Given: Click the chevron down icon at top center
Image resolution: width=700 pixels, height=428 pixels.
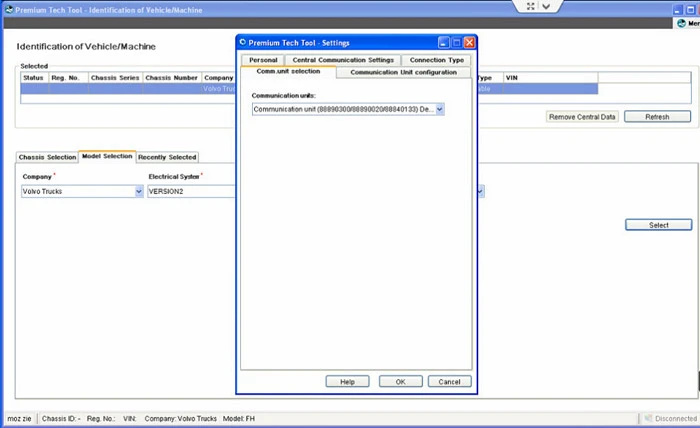Looking at the screenshot, I should 546,6.
